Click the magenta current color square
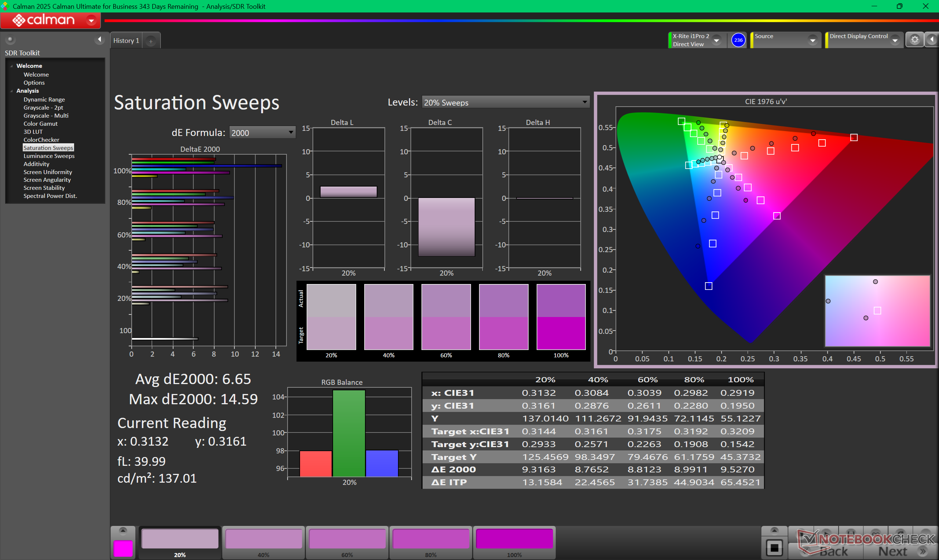 click(x=123, y=548)
